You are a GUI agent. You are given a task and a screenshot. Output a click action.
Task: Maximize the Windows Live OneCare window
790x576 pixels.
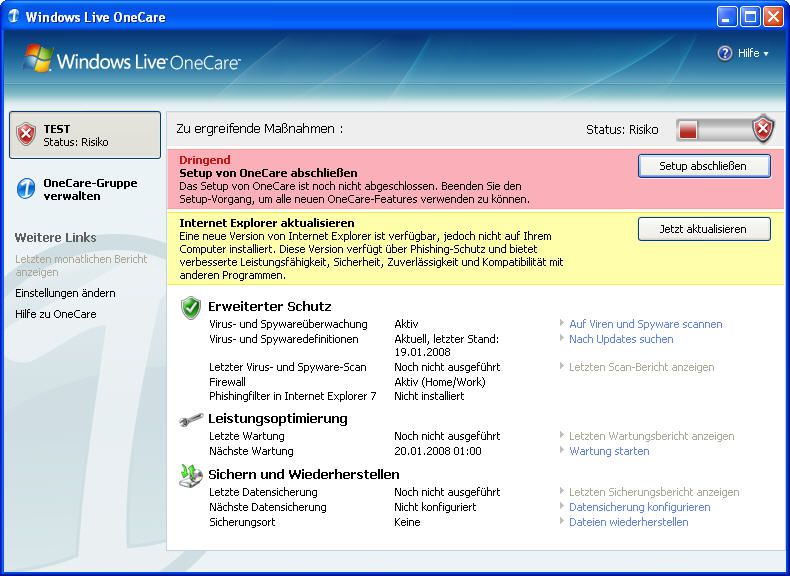(750, 17)
